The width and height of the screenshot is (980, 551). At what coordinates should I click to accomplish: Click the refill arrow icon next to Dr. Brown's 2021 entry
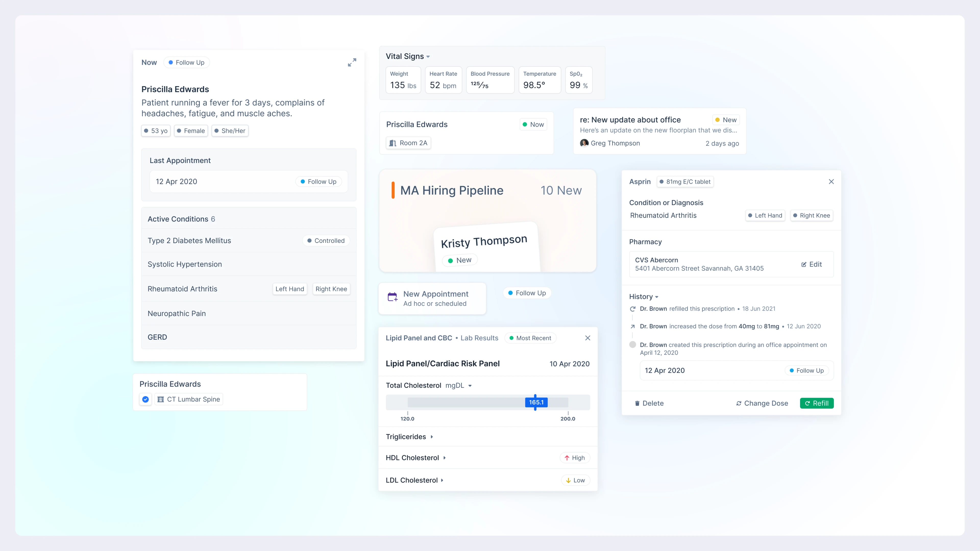pos(632,309)
